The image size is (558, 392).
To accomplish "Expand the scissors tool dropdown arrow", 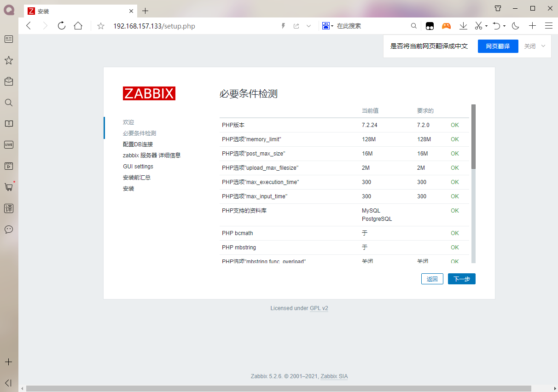I will point(486,26).
